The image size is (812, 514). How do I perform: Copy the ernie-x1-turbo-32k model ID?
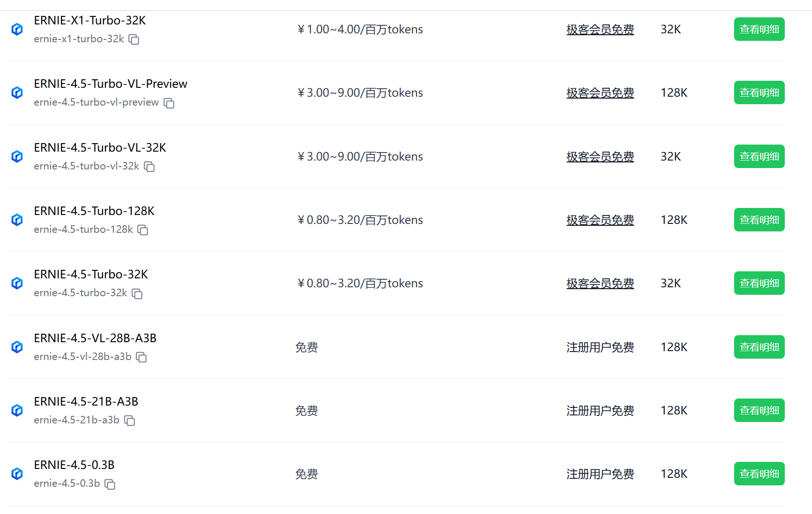[134, 39]
